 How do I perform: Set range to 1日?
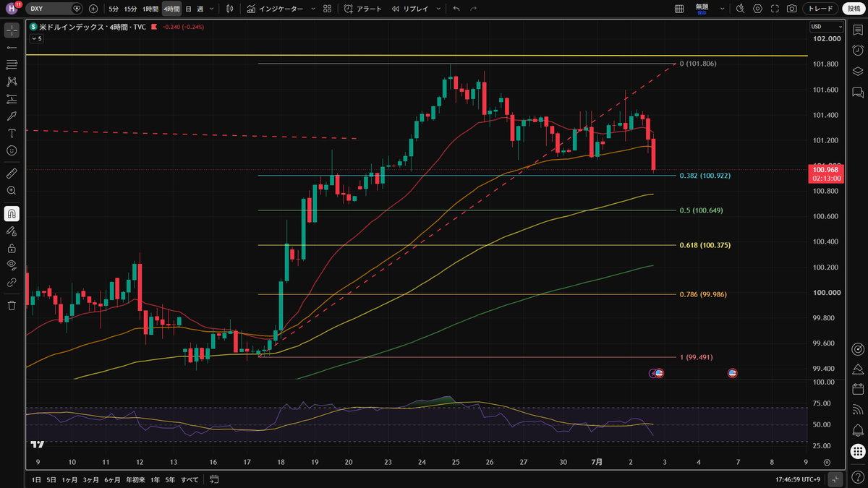(x=36, y=479)
